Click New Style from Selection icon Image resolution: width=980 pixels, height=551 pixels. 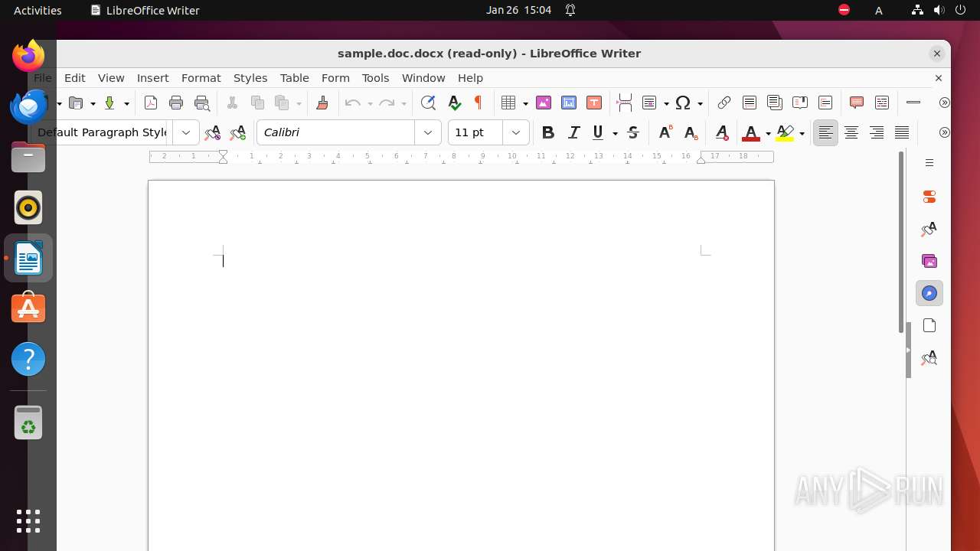point(238,132)
